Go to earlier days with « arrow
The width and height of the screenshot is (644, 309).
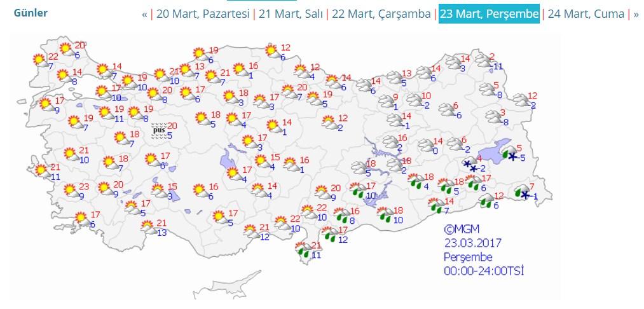144,15
